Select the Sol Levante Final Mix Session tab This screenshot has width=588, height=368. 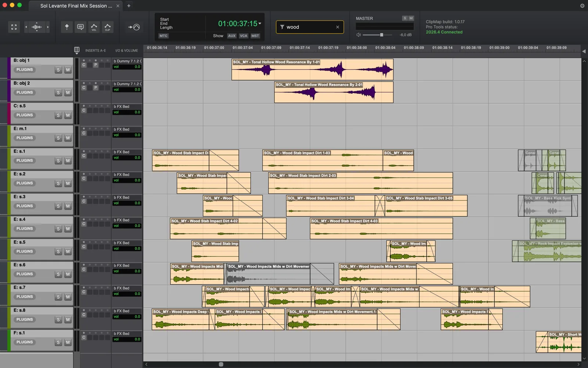pyautogui.click(x=76, y=6)
